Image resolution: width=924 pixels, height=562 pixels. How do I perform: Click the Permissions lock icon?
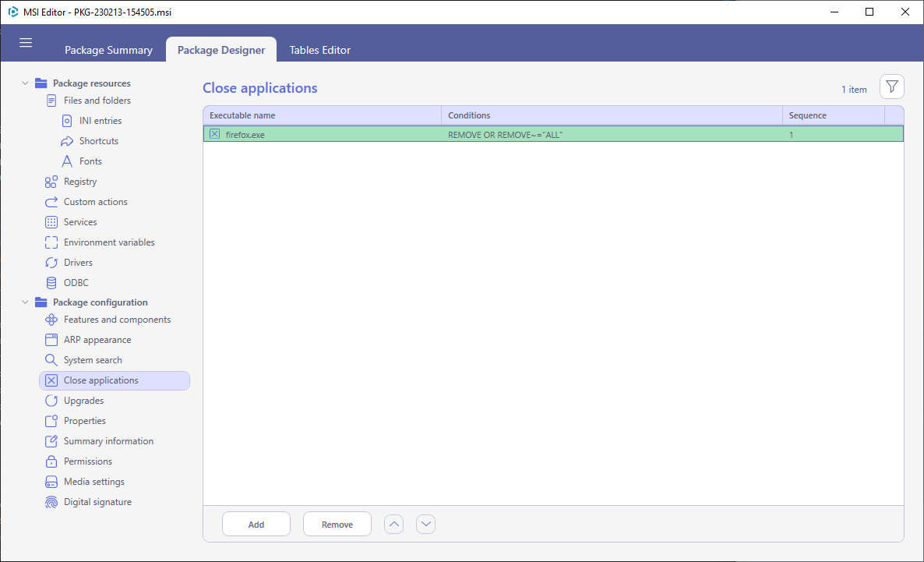51,461
